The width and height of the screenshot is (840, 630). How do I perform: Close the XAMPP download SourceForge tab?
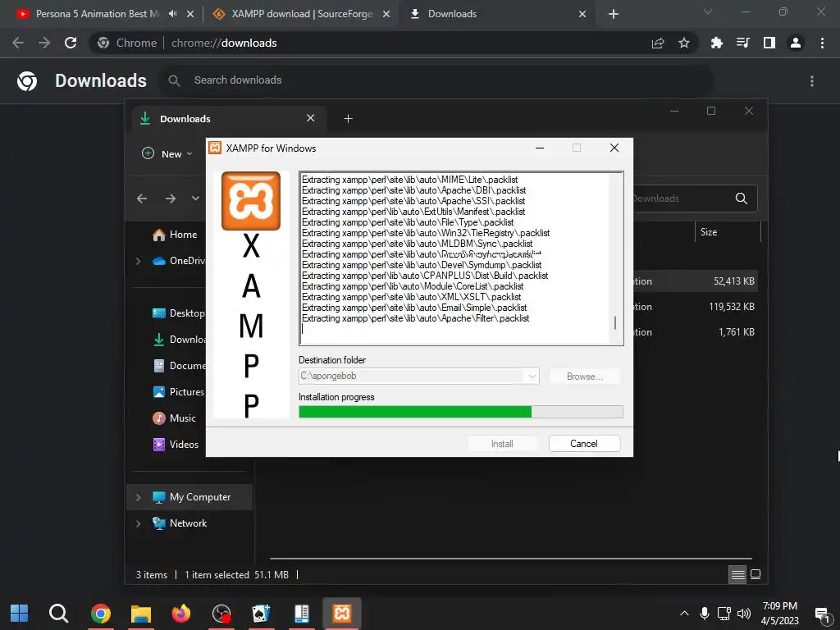tap(386, 14)
